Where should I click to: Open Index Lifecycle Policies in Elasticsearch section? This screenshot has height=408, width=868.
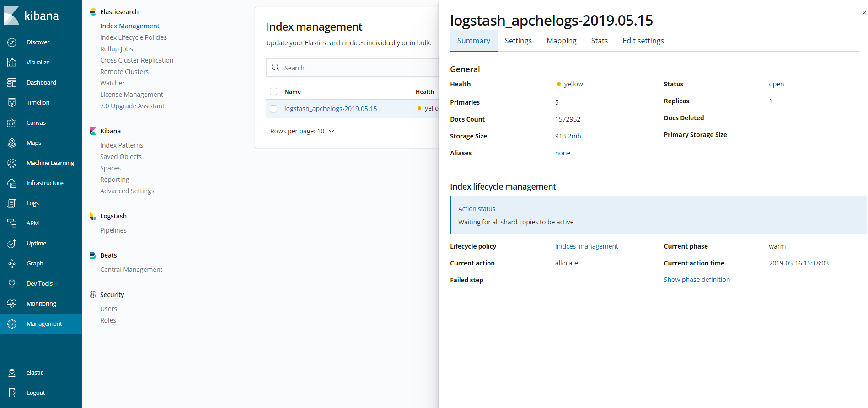(x=133, y=37)
